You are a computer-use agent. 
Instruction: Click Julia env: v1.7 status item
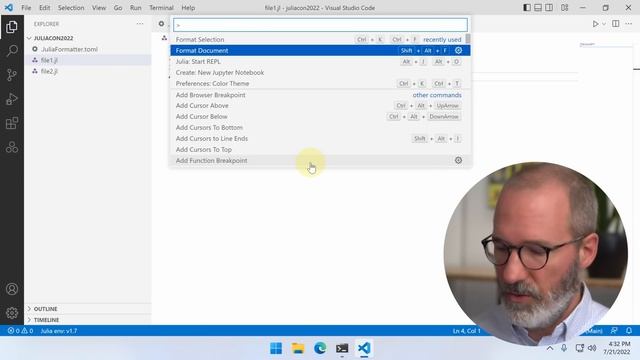59,331
